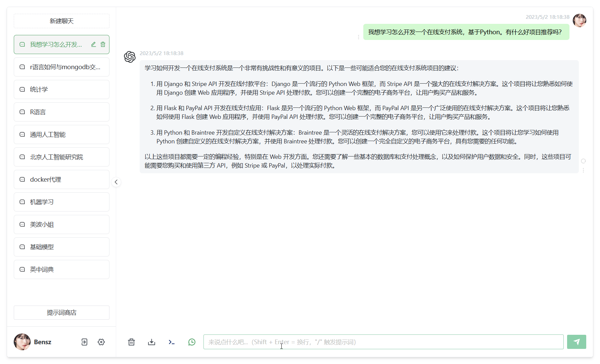Select the 统计学 conversation

pyautogui.click(x=61, y=89)
